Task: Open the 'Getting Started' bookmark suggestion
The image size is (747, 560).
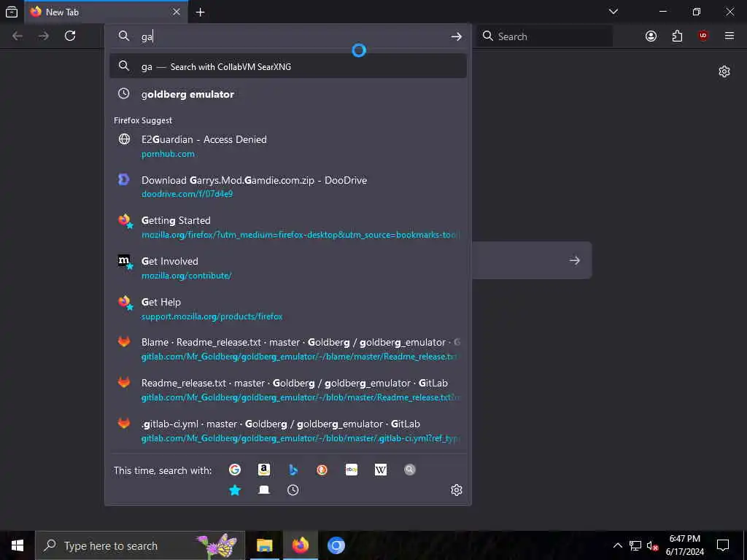Action: coord(287,227)
